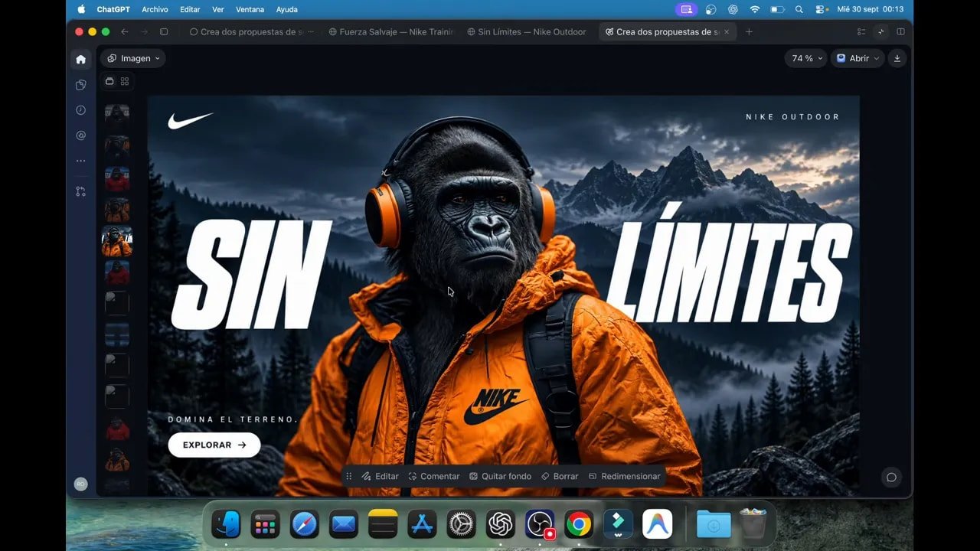Click Borrar in the floating toolbar

click(x=560, y=476)
